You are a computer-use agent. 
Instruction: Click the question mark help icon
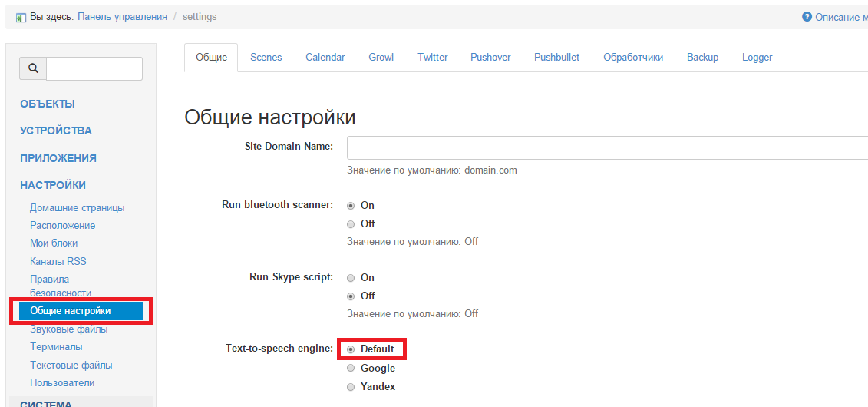pos(807,17)
